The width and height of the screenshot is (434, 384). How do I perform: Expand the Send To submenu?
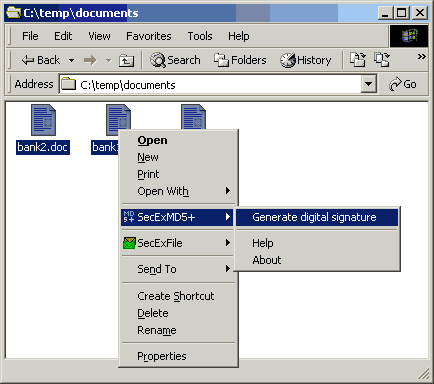(177, 269)
